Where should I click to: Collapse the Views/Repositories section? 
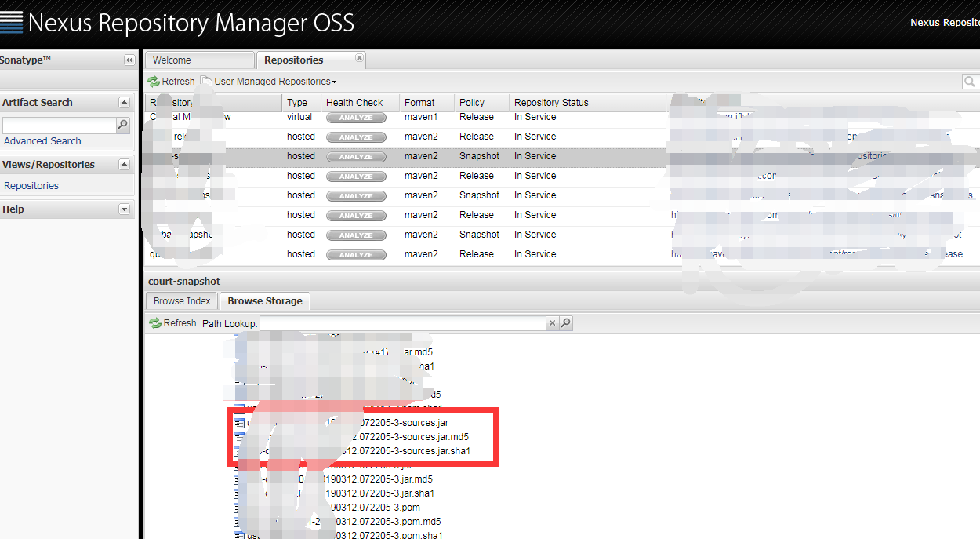point(124,165)
